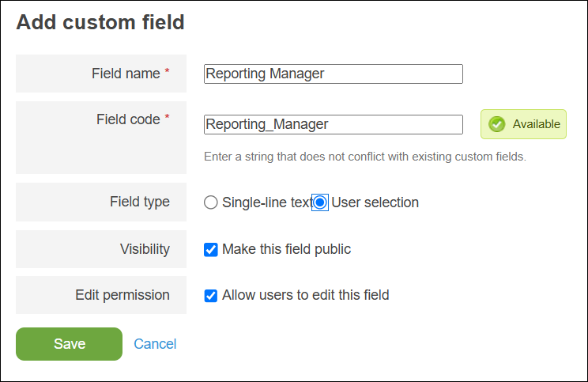Viewport: 588px width, 382px height.
Task: Click the "User selection" option label
Action: click(x=375, y=202)
